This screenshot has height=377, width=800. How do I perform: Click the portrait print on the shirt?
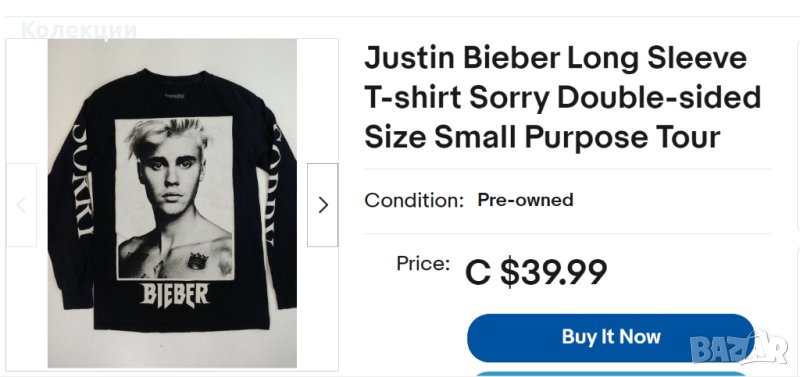coord(174,198)
